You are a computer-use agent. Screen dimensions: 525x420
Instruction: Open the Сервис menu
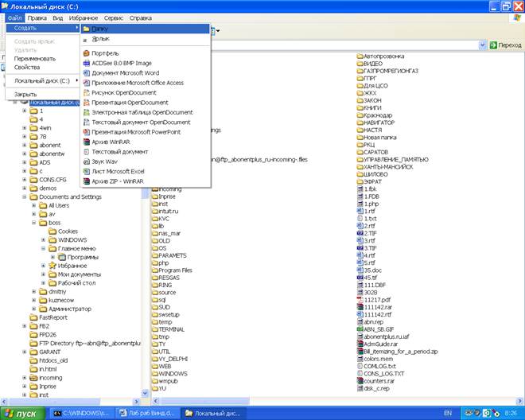[x=114, y=18]
